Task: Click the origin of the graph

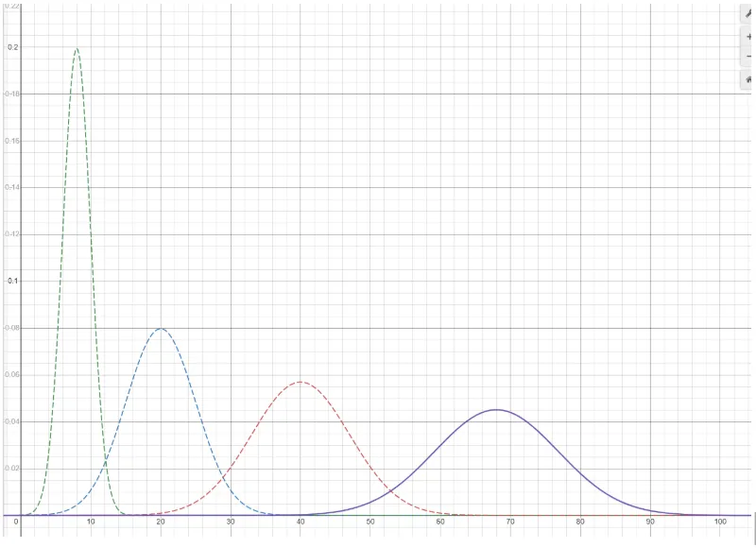Action: pyautogui.click(x=21, y=515)
